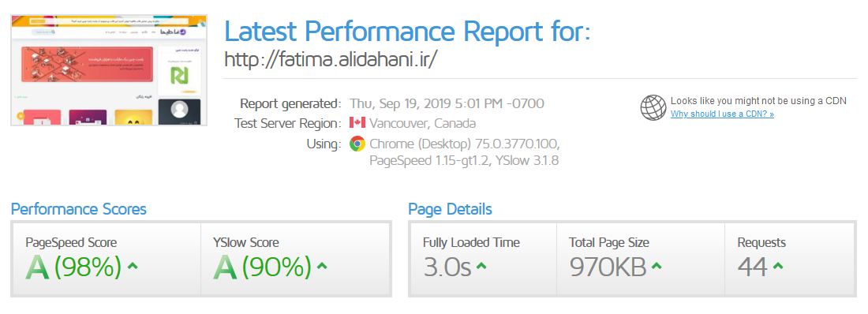Viewport: 868px width, 314px height.
Task: Click the globe CDN icon
Action: point(653,107)
